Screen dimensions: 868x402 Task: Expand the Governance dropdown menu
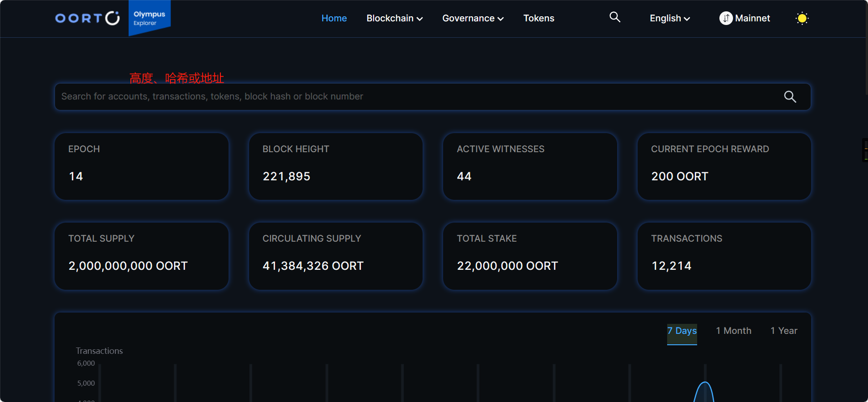[473, 18]
